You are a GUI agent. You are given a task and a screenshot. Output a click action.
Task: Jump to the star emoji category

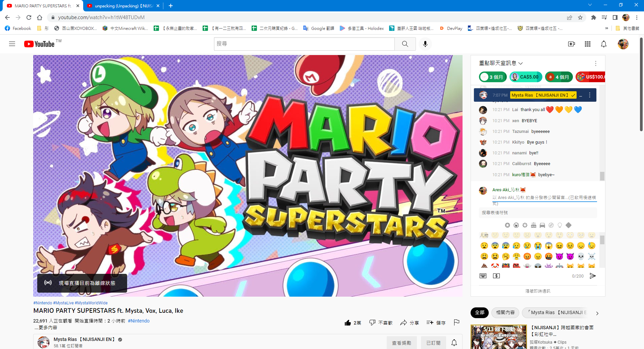pyautogui.click(x=507, y=225)
